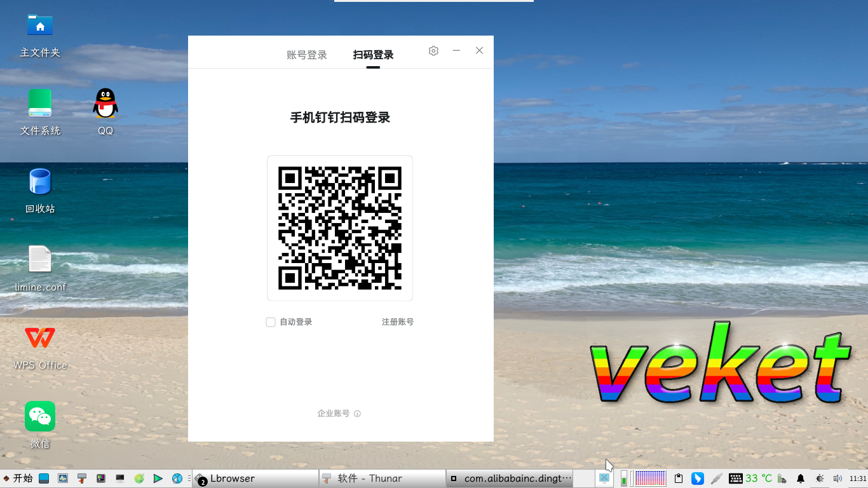
Task: Select the com.alibabainc.dingtalk taskbar window
Action: click(x=510, y=478)
